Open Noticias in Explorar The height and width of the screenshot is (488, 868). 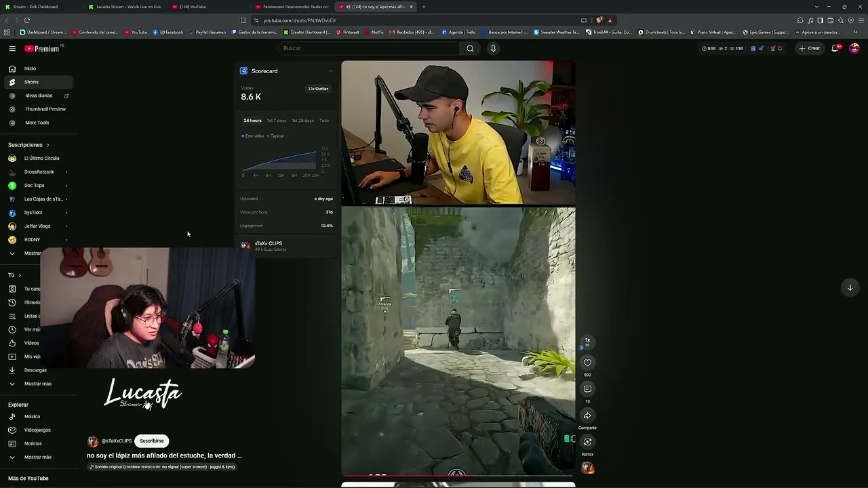click(33, 443)
